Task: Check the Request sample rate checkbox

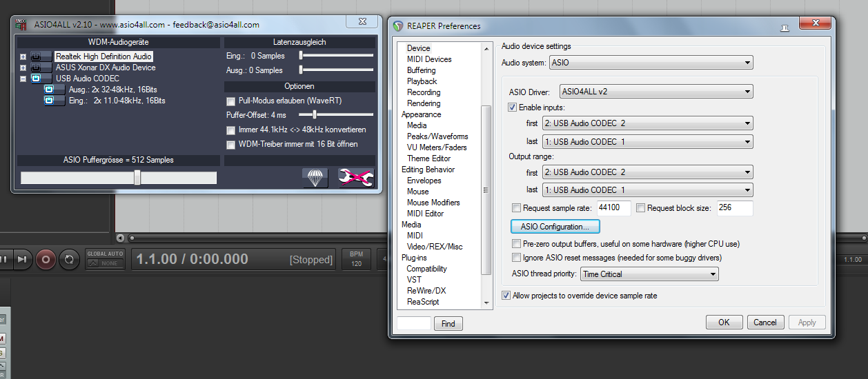Action: (x=516, y=208)
